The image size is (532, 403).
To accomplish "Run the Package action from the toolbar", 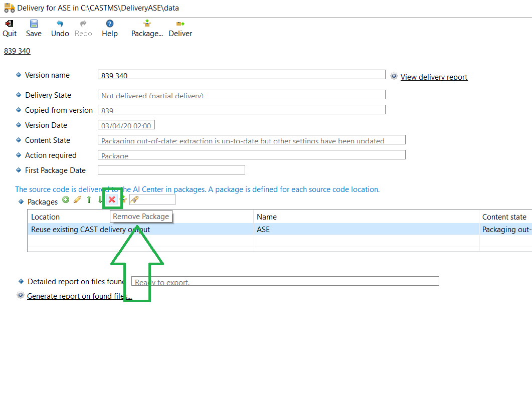I will pos(147,24).
